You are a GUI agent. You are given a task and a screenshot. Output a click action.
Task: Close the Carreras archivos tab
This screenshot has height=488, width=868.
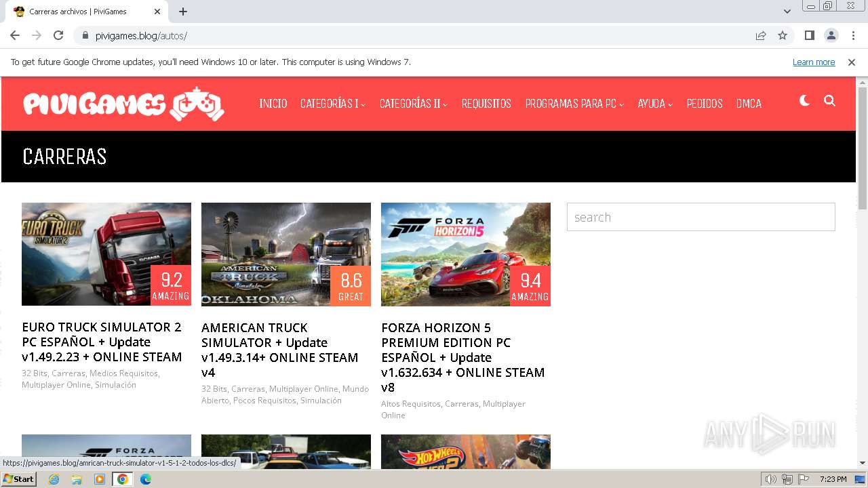click(x=157, y=12)
